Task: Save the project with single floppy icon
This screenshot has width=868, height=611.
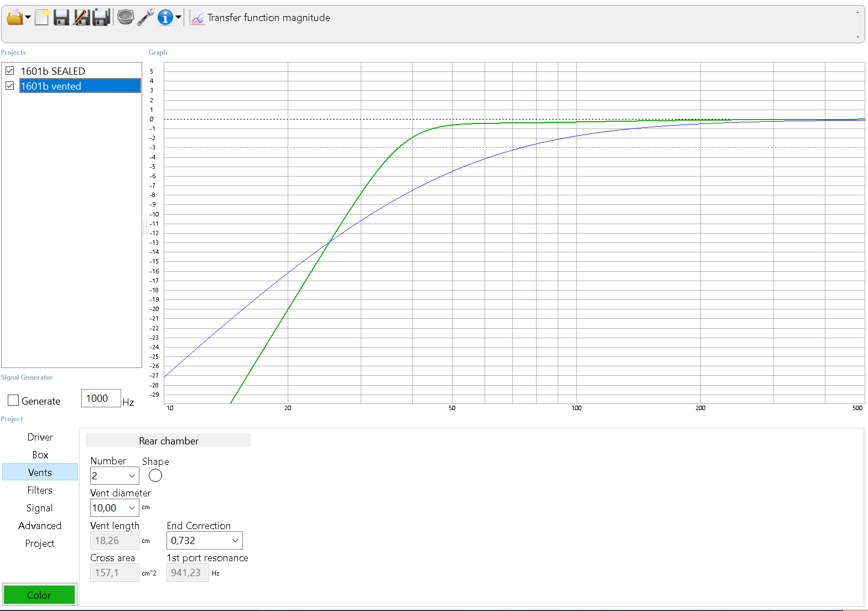Action: [61, 18]
